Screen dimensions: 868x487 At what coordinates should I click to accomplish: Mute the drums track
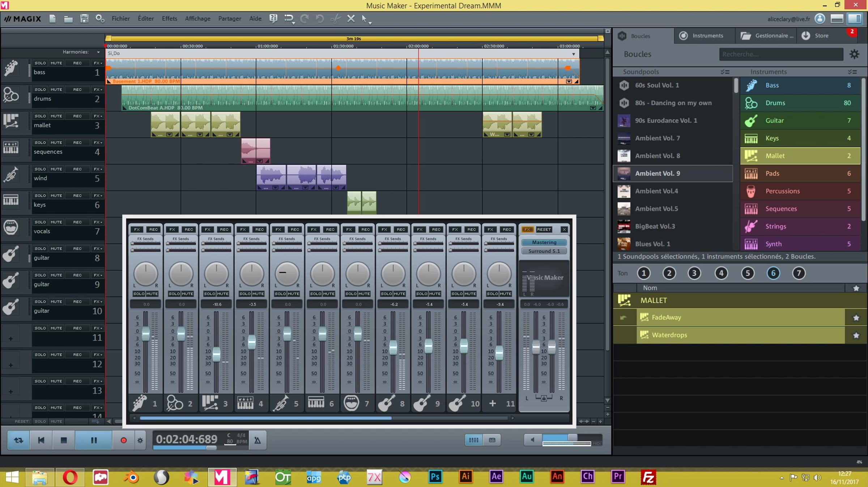(56, 89)
